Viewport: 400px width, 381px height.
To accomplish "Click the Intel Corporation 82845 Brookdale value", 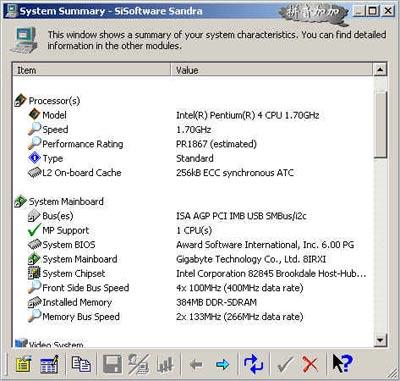I will pos(271,273).
